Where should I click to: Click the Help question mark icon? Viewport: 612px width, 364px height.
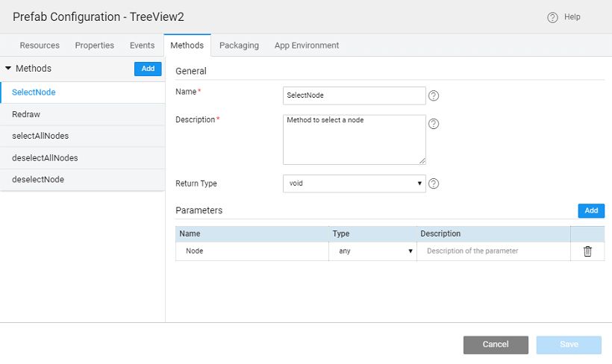[552, 17]
